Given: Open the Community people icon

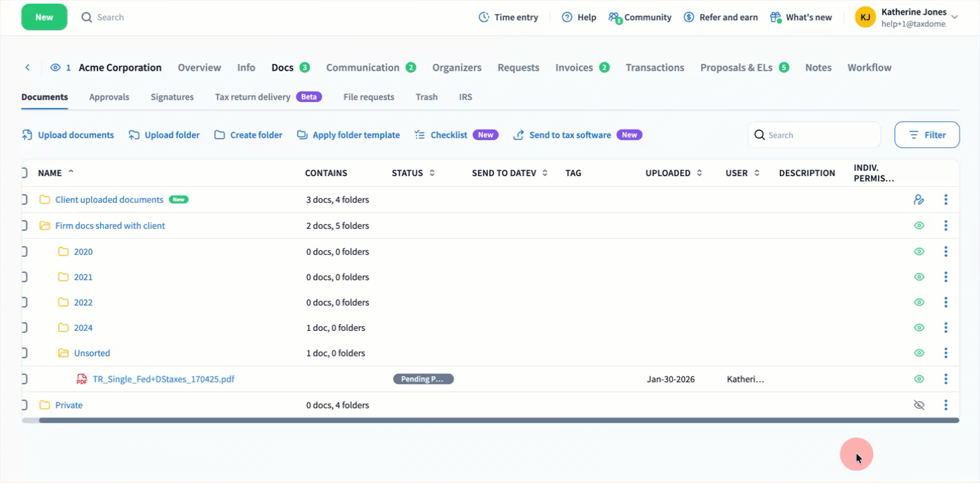Looking at the screenshot, I should coord(615,17).
